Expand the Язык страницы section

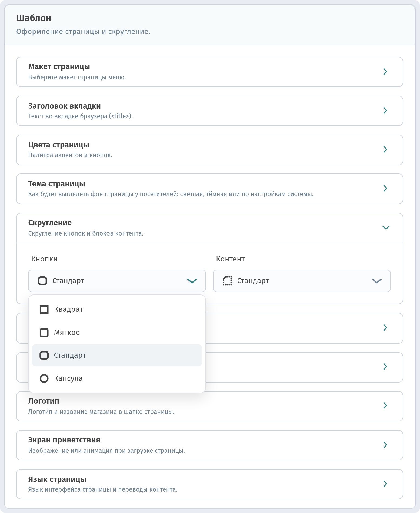[209, 484]
